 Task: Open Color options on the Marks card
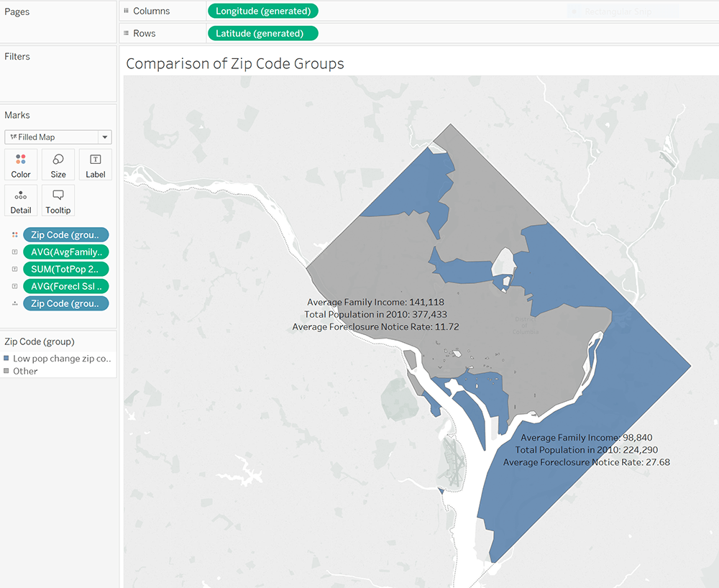pyautogui.click(x=21, y=164)
